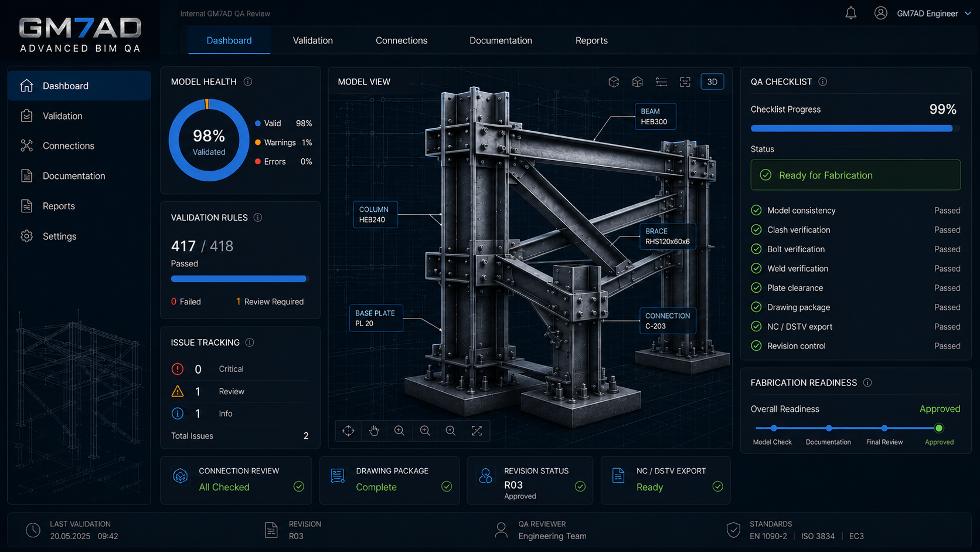The width and height of the screenshot is (980, 552).
Task: Go to Validation in the sidebar
Action: click(79, 116)
